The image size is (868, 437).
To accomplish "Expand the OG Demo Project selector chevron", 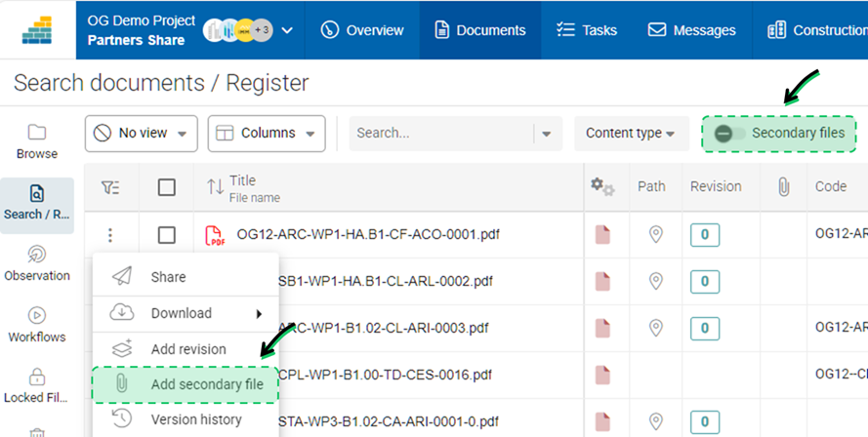I will (287, 30).
